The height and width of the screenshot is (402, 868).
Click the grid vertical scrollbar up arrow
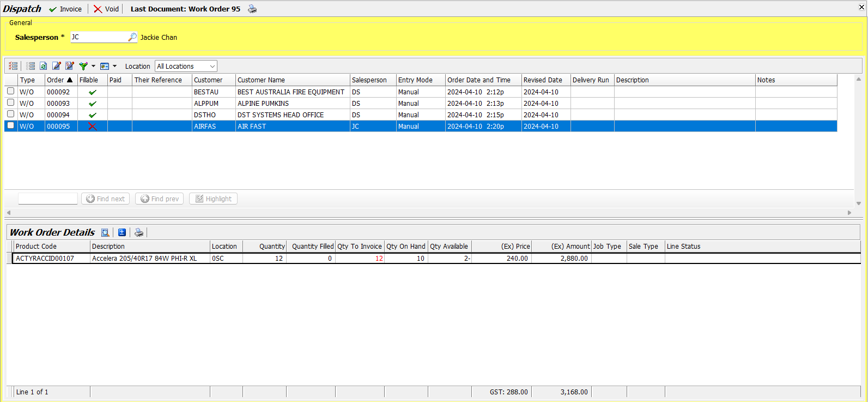859,79
